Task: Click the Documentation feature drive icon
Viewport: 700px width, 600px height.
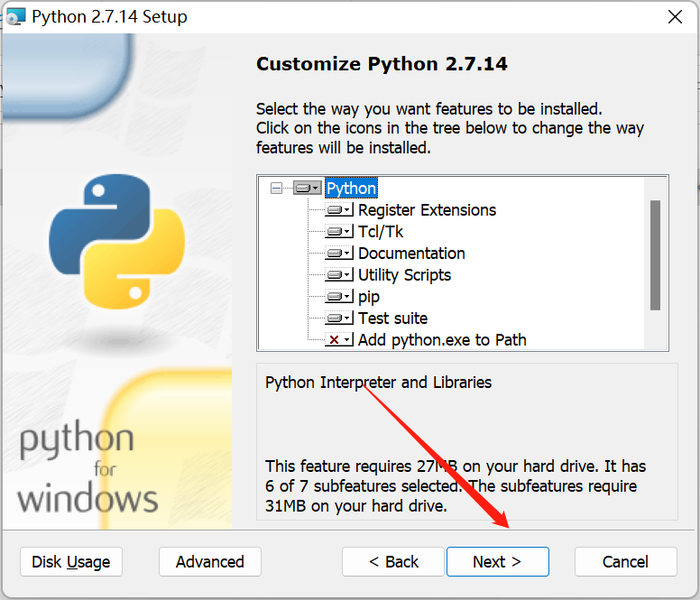Action: point(339,254)
